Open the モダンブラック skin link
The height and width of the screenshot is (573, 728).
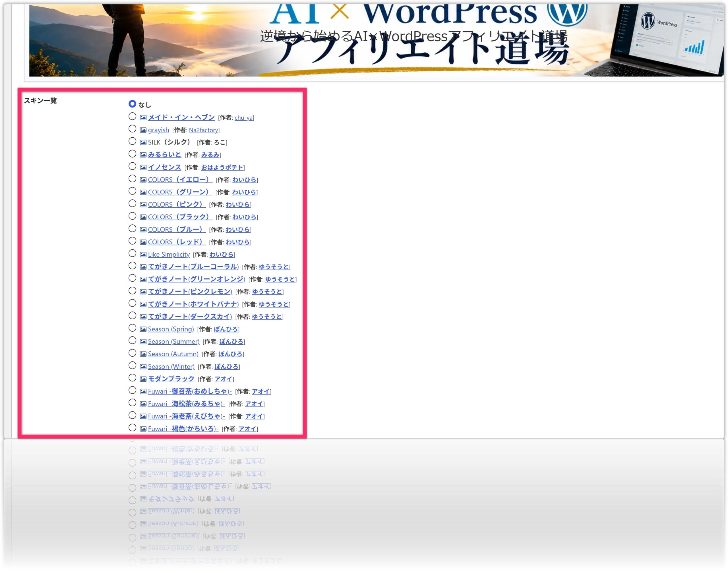(171, 379)
